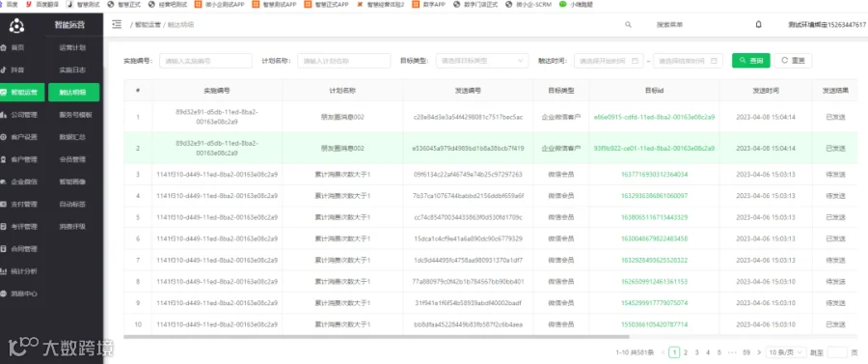
Task: Open the 服务号模板 submenu item
Action: click(76, 115)
